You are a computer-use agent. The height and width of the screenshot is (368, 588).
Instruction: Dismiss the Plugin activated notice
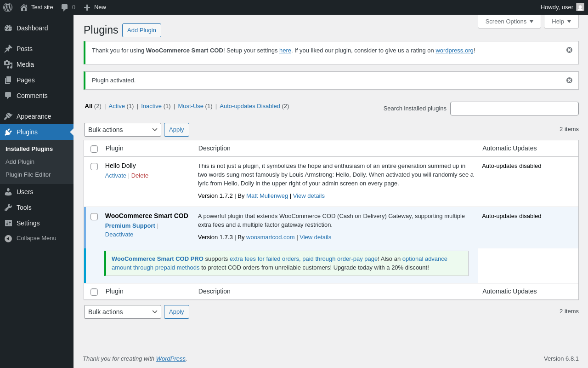click(569, 80)
